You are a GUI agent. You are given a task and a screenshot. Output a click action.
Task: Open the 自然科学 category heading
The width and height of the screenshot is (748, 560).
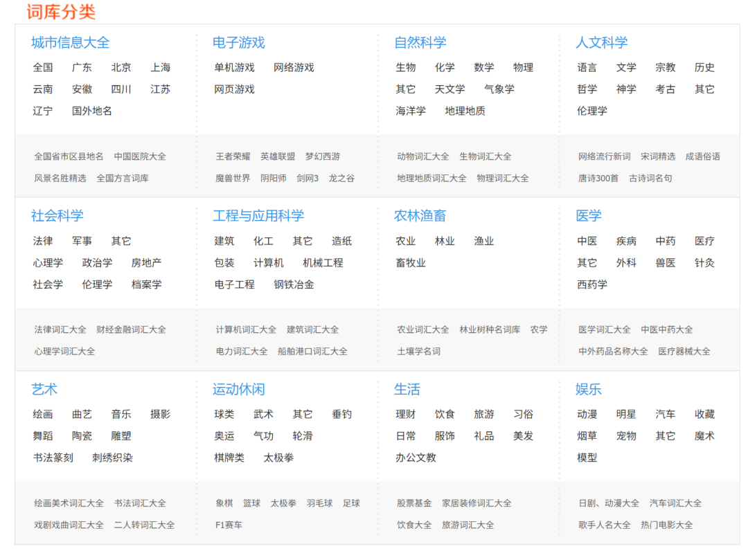point(420,43)
